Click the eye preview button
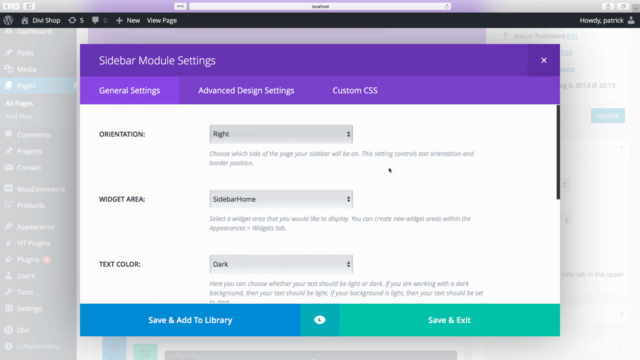Image resolution: width=640 pixels, height=360 pixels. (320, 320)
